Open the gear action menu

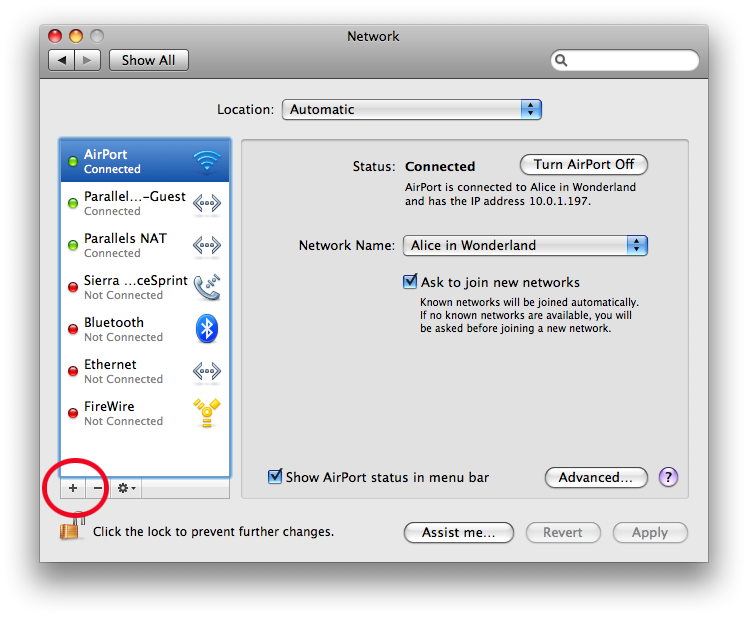click(x=126, y=488)
